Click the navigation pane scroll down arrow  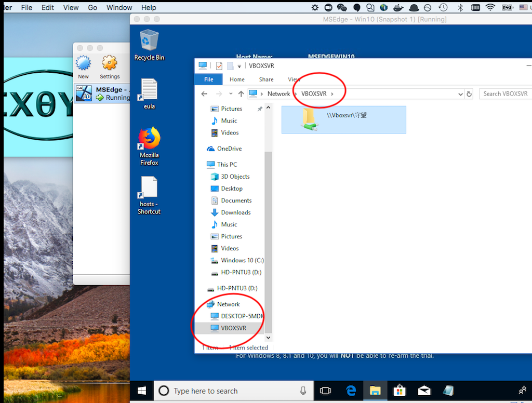(269, 338)
